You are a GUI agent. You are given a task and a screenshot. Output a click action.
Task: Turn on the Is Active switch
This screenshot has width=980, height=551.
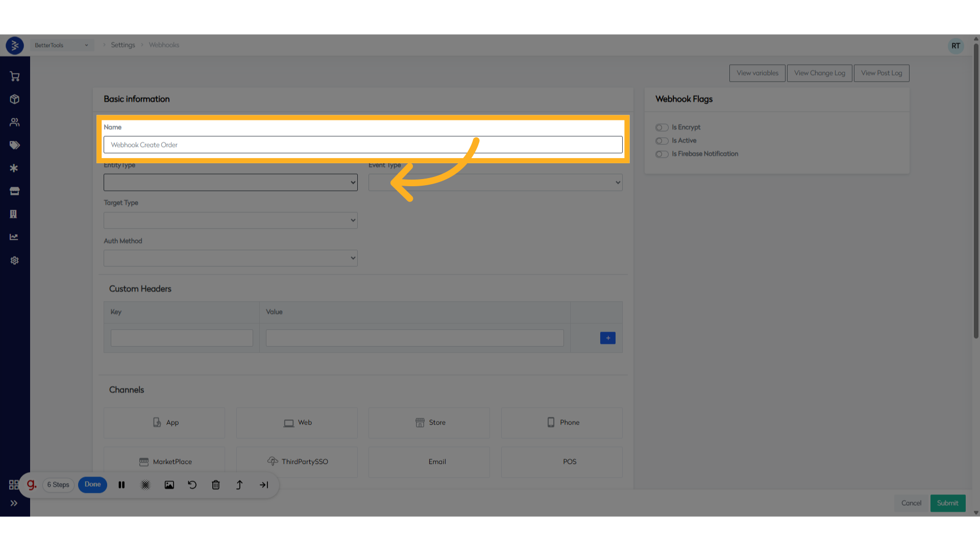point(661,141)
